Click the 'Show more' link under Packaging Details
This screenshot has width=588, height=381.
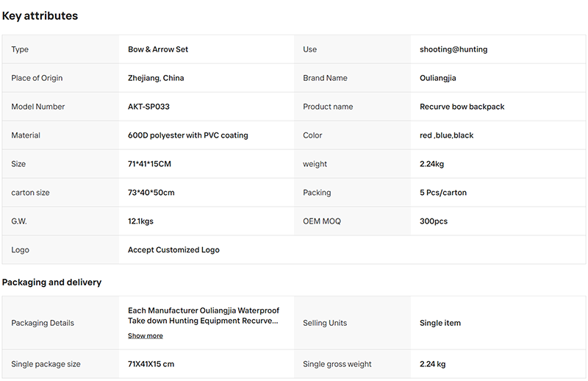point(145,335)
